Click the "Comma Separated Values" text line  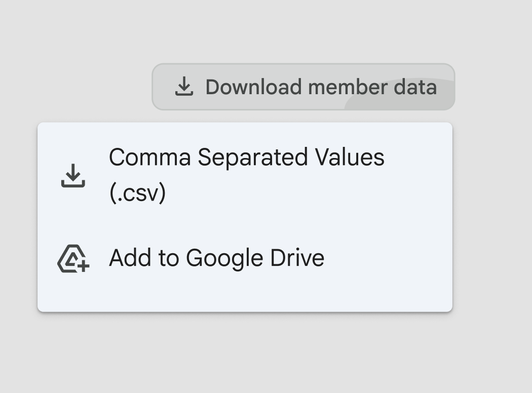[x=246, y=157]
